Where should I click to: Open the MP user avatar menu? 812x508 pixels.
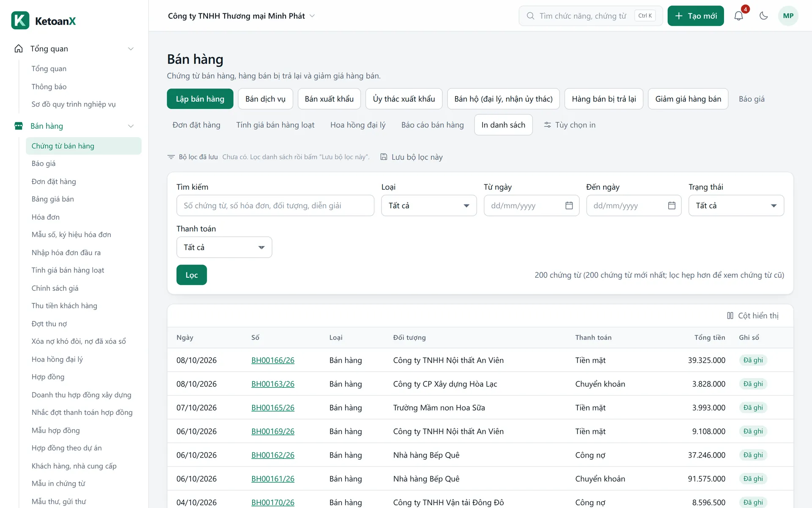tap(788, 16)
